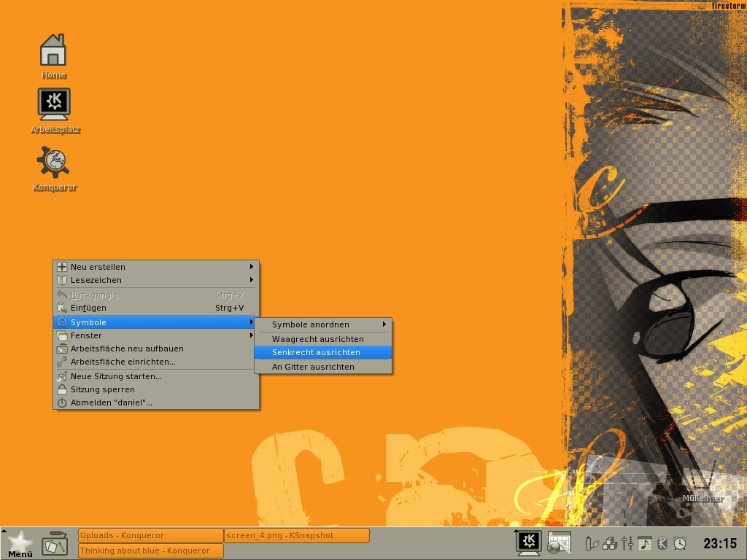Viewport: 747px width, 560px height.
Task: Switch to Thinking about blue - Konqueror window
Action: pos(150,551)
